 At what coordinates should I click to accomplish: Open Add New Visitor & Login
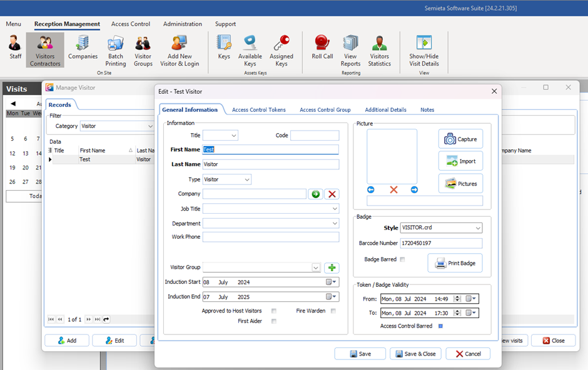pos(180,50)
